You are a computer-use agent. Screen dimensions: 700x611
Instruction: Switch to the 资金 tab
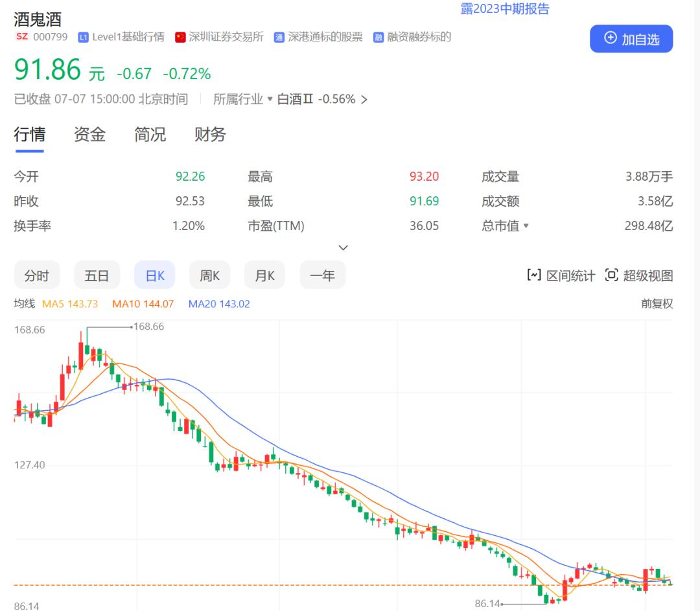tap(89, 134)
